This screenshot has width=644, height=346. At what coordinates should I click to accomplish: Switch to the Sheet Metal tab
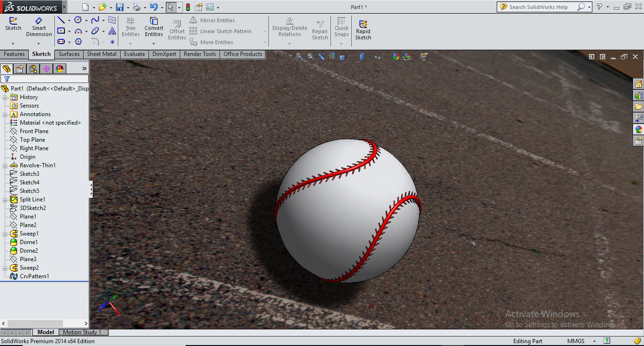click(102, 54)
